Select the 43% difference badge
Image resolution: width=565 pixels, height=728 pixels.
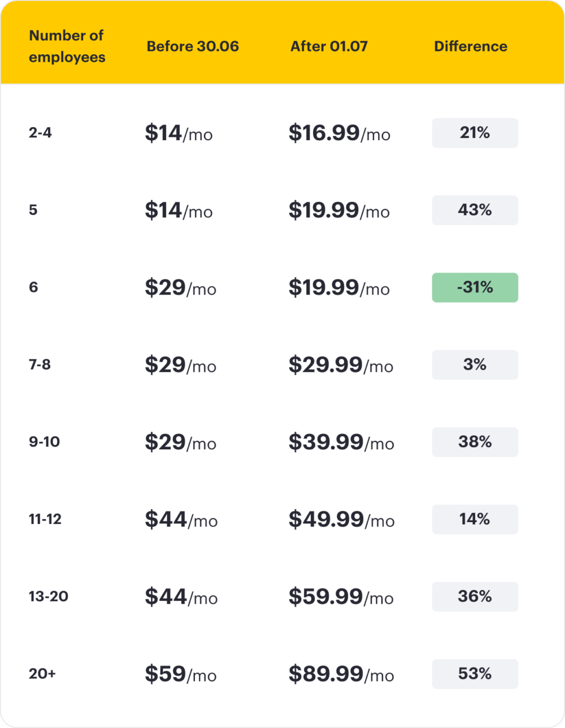475,210
